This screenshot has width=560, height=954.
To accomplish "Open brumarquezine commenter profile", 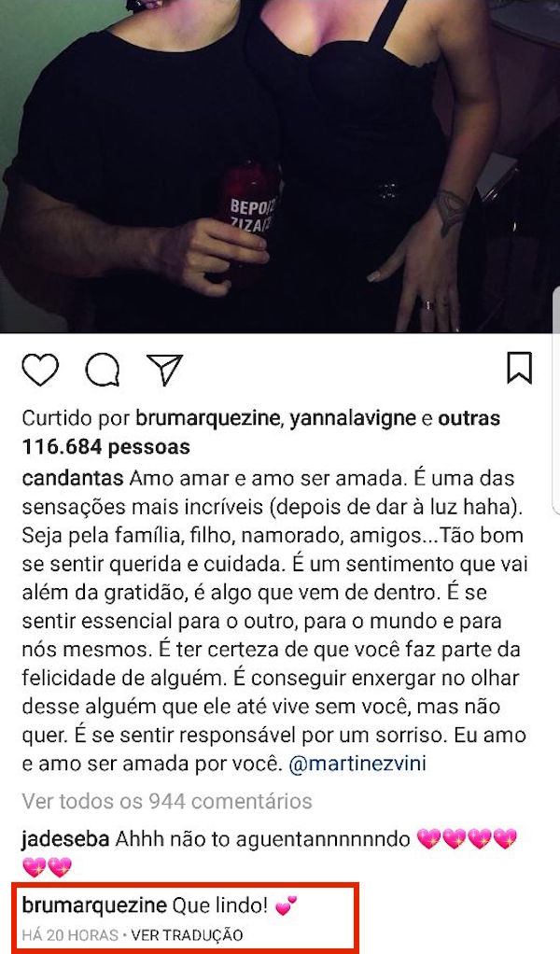I will click(94, 906).
